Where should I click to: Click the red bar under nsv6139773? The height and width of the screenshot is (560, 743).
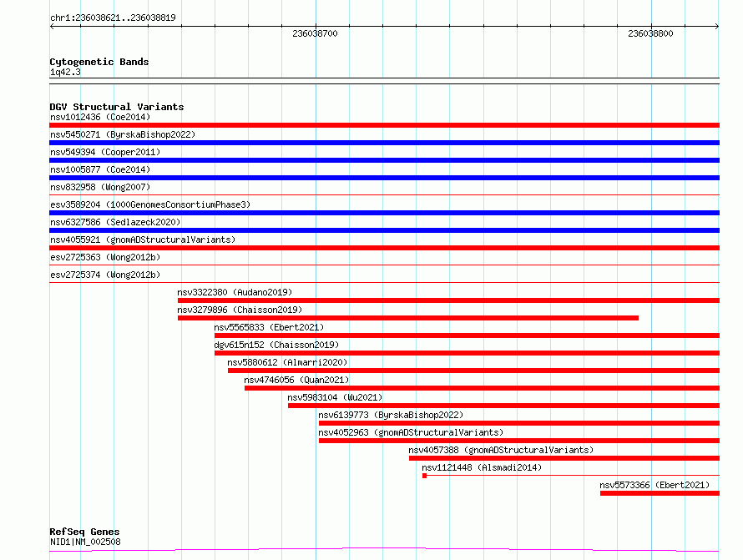tap(519, 423)
